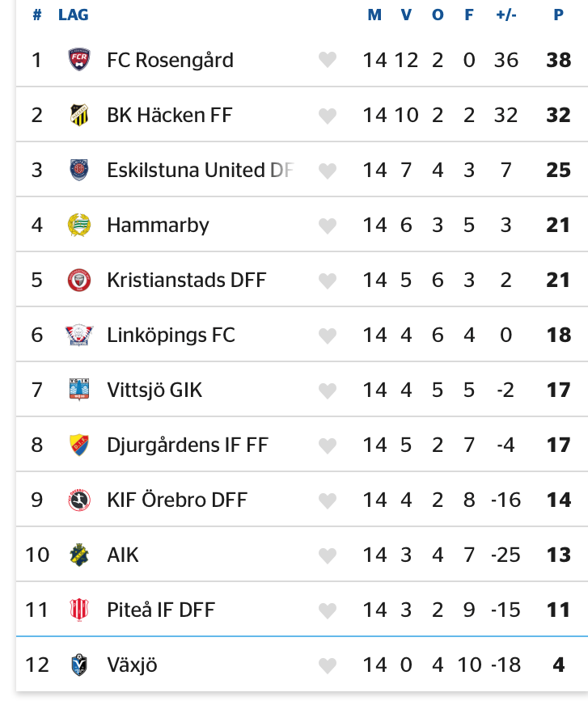Sort table by the P points column

tap(558, 15)
